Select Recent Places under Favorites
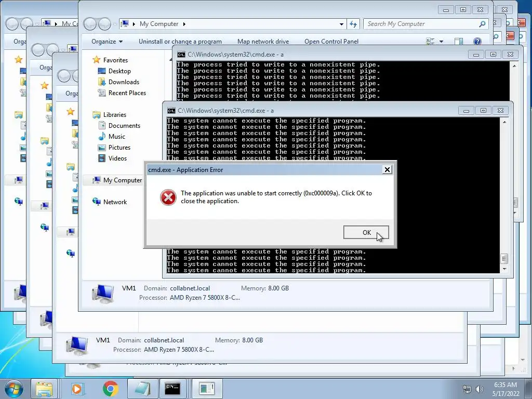Image resolution: width=532 pixels, height=399 pixels. point(127,92)
